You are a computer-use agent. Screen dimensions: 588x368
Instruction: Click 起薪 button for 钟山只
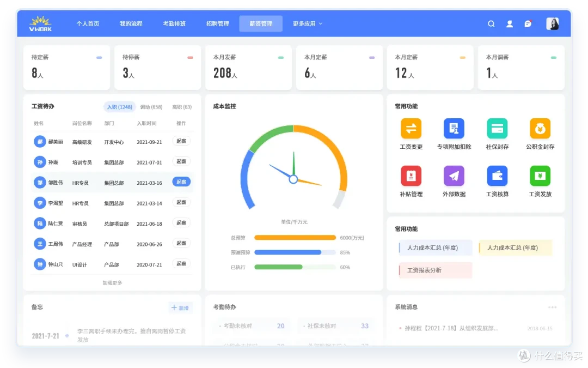tap(181, 264)
